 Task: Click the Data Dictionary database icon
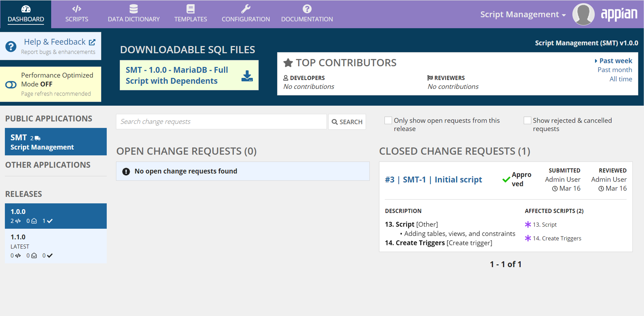(133, 9)
